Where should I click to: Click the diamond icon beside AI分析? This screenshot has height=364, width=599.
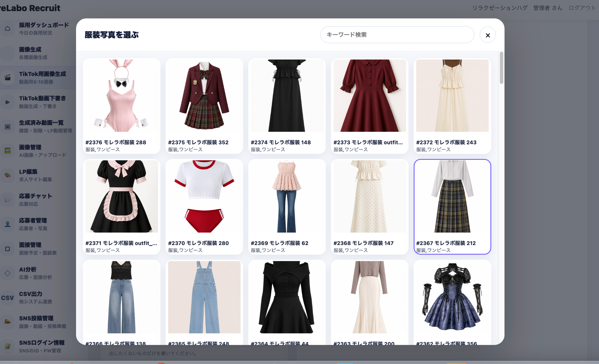coord(8,273)
